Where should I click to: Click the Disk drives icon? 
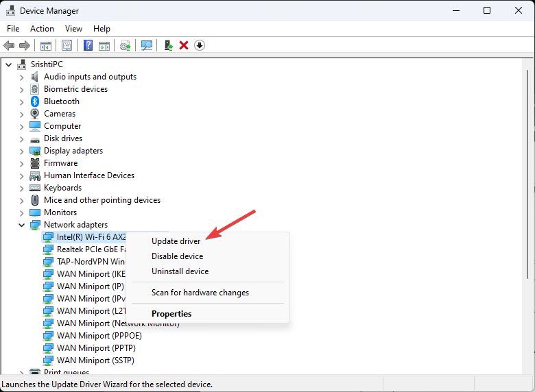[x=35, y=140]
